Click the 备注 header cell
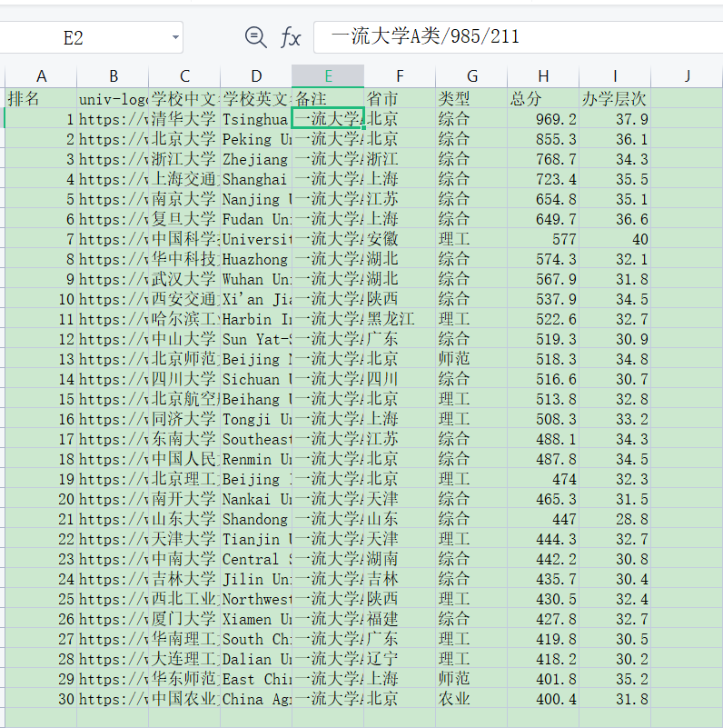The image size is (723, 728). (x=328, y=98)
